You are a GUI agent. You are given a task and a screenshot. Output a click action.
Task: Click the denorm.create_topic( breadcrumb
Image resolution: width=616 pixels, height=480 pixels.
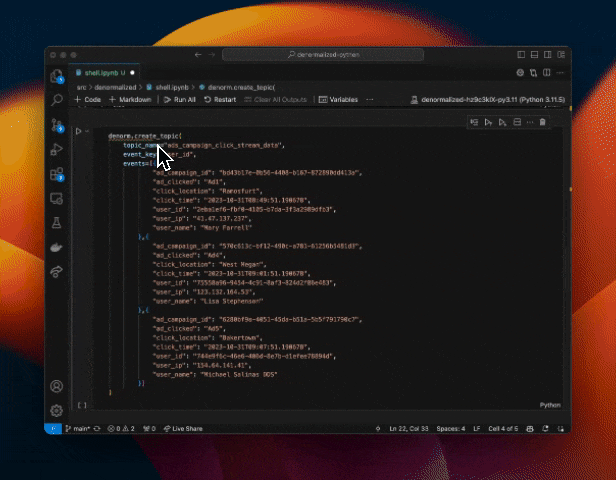click(x=237, y=87)
